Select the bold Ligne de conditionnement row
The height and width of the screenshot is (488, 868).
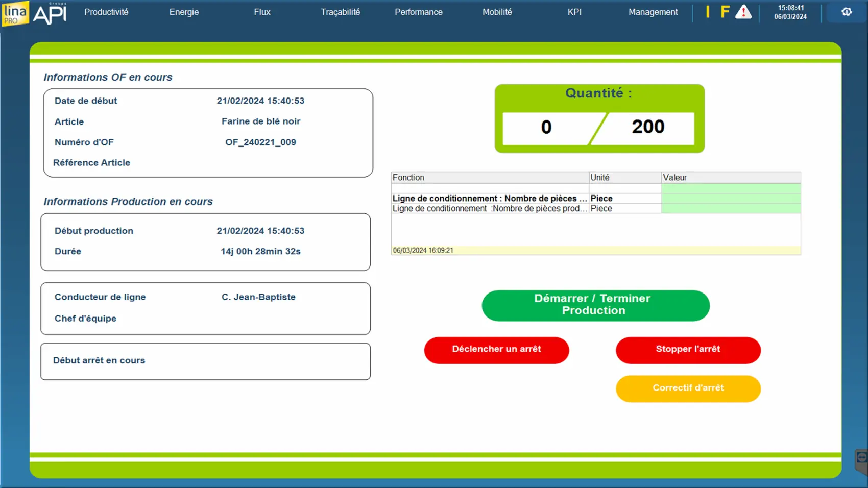(x=489, y=199)
